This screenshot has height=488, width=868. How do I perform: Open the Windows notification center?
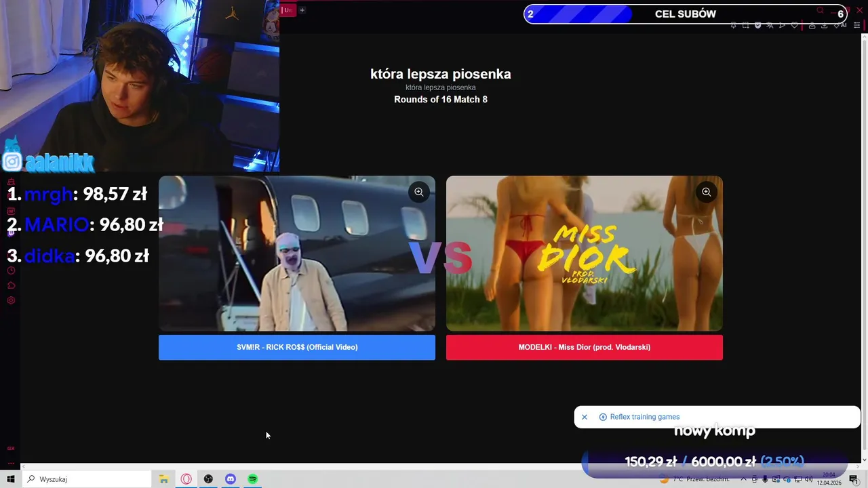tap(853, 479)
